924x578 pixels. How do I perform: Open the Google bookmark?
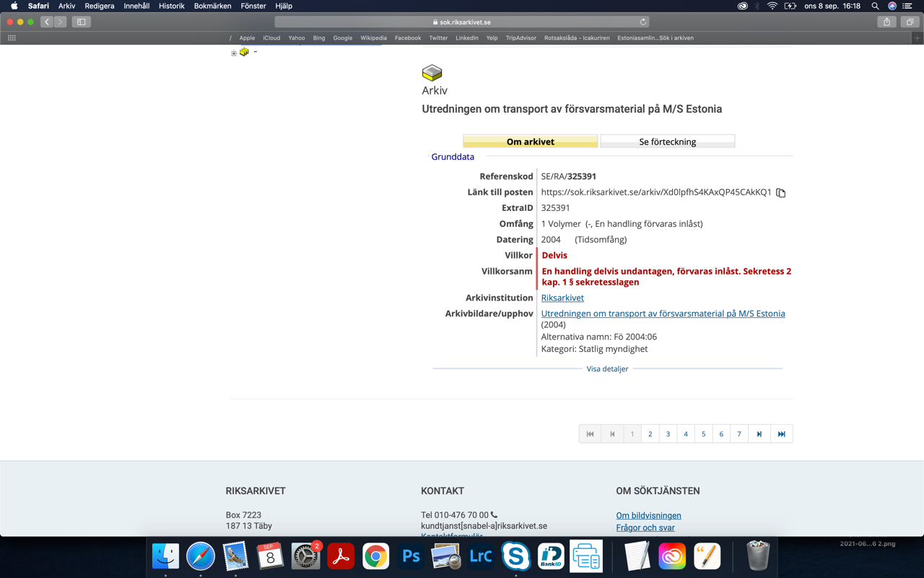click(343, 38)
